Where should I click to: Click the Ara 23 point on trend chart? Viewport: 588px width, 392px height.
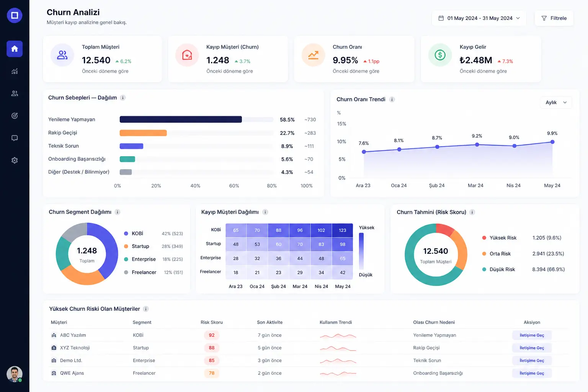pos(364,152)
